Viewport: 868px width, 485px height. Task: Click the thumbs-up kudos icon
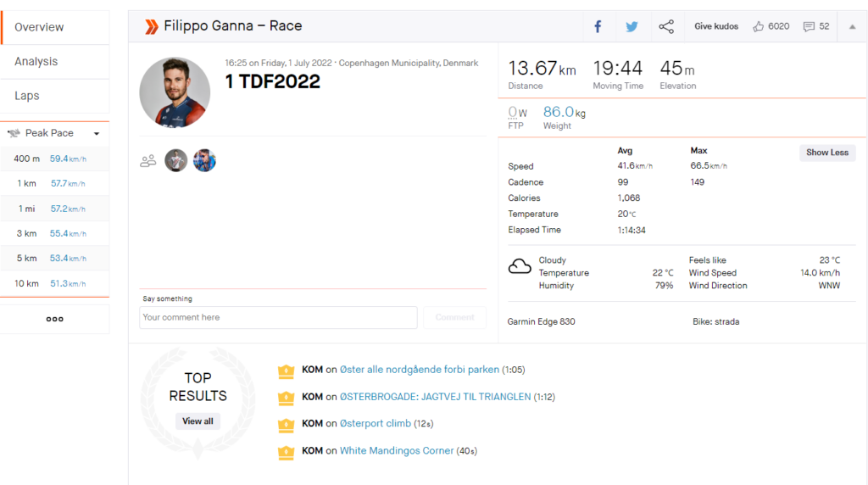click(759, 26)
